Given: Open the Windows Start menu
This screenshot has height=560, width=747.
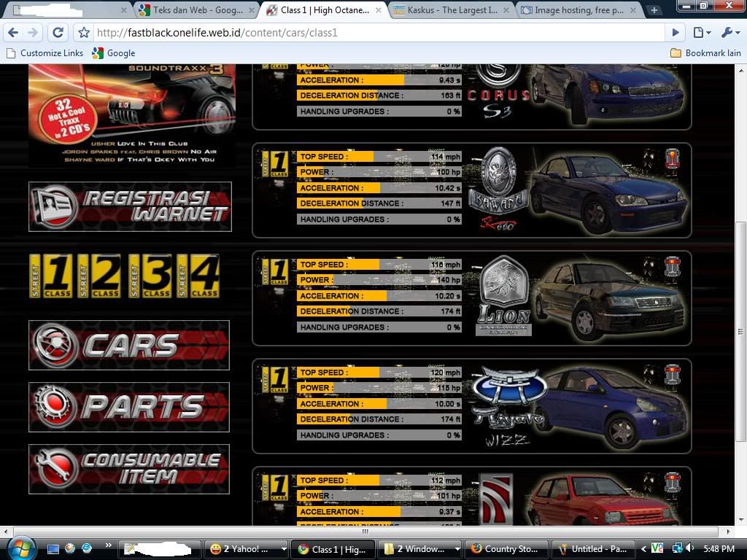Looking at the screenshot, I should pos(20,548).
